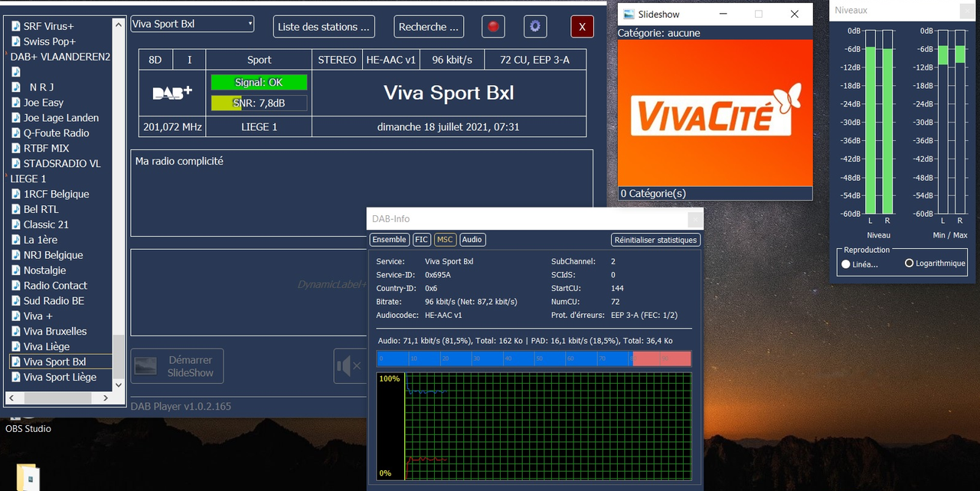Click the date dimanche 18 juillet 2021, 07:31
This screenshot has height=491, width=980.
pyautogui.click(x=449, y=126)
